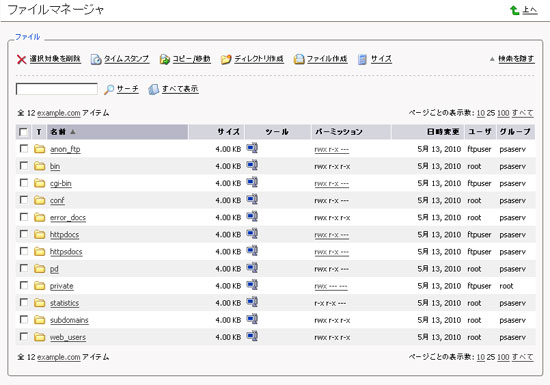Open the error_docs folder link
Image resolution: width=550 pixels, height=385 pixels.
[x=68, y=217]
